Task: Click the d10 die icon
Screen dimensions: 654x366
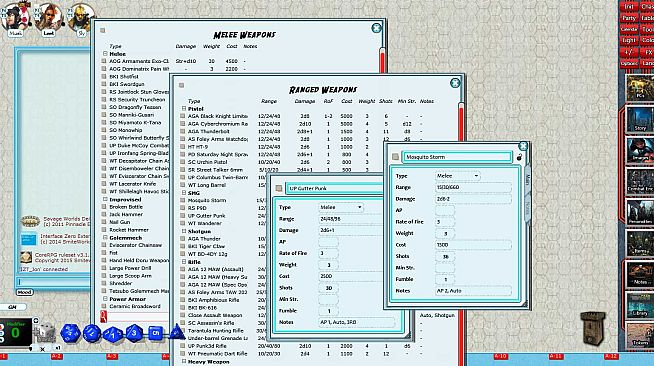Action: (x=113, y=334)
